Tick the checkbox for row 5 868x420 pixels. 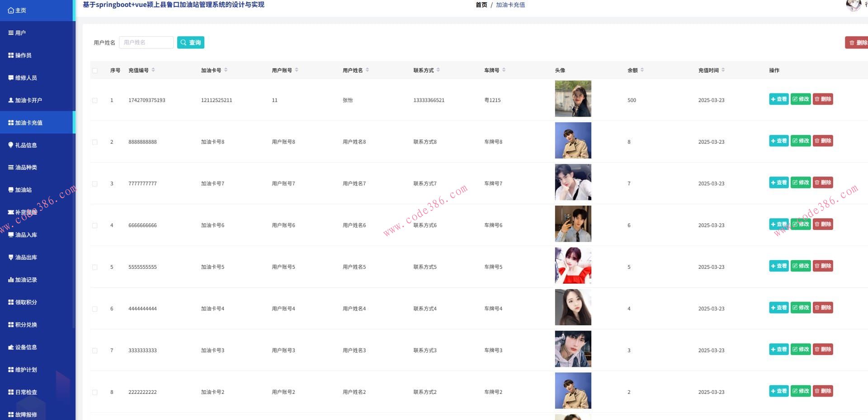point(95,267)
